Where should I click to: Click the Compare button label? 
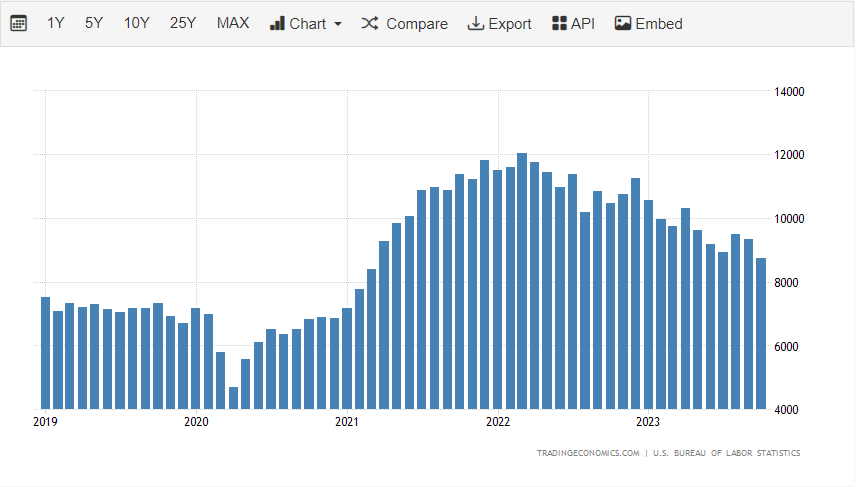tap(416, 23)
